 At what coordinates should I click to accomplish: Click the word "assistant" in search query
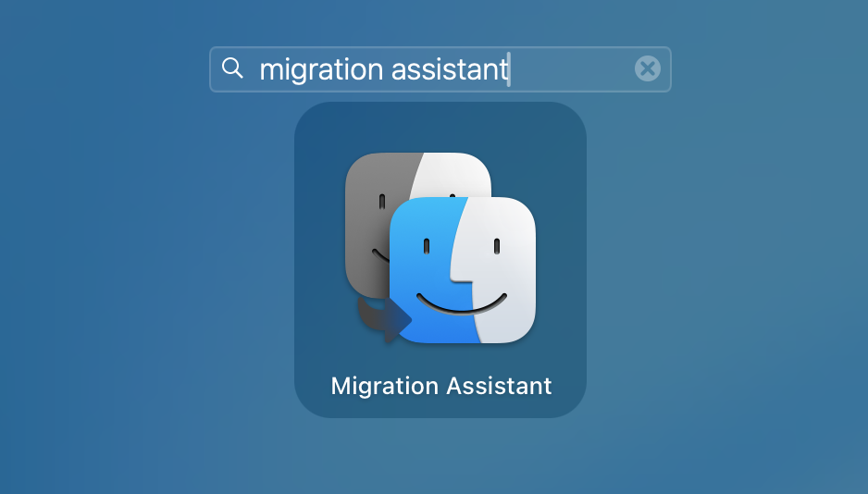point(450,69)
